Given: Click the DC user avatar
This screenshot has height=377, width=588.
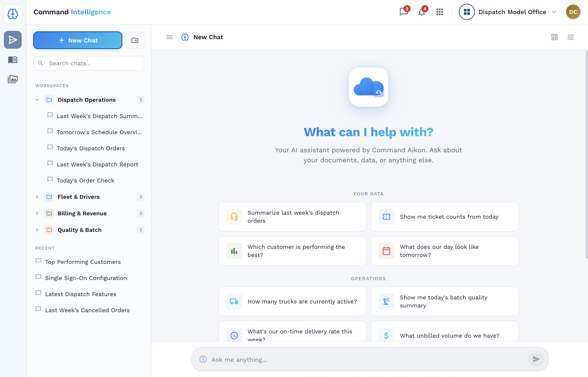Looking at the screenshot, I should 573,12.
